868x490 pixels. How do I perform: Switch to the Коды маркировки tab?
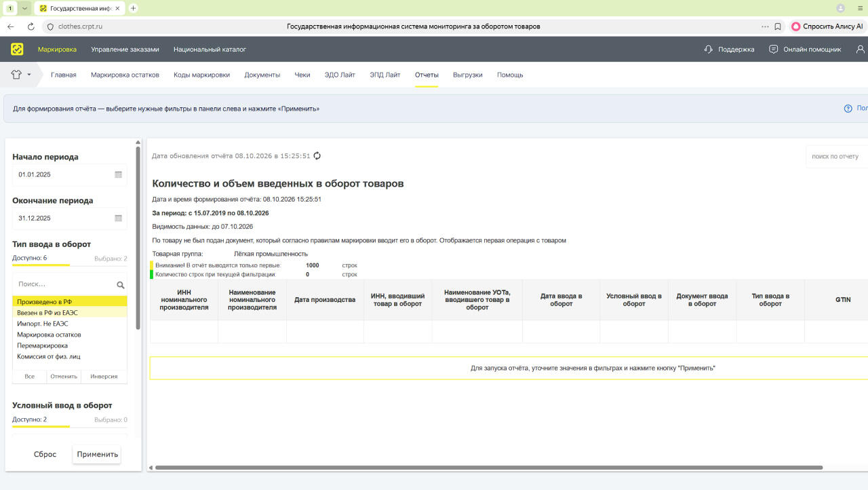(201, 75)
